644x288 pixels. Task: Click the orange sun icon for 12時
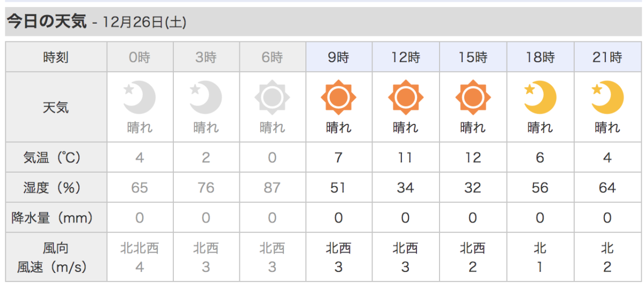[406, 98]
